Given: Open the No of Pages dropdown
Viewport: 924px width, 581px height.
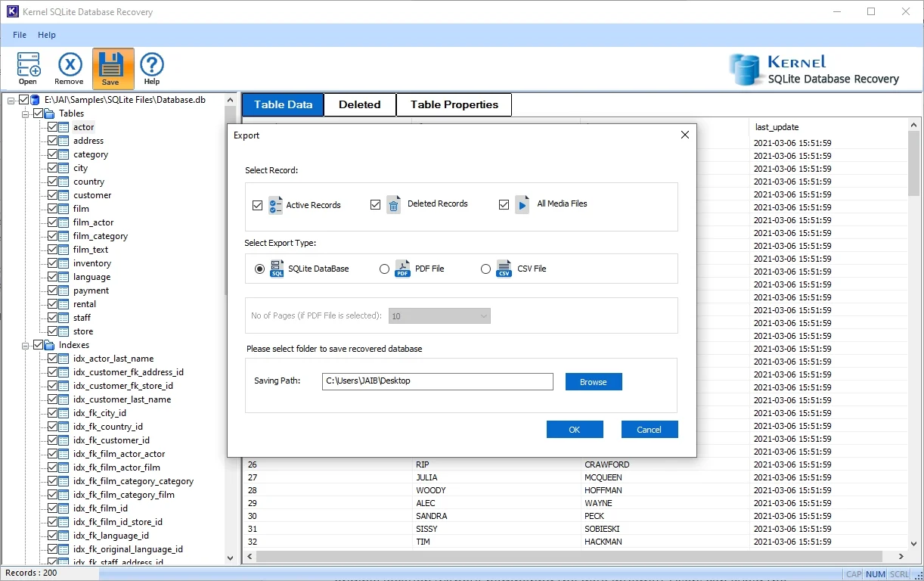Looking at the screenshot, I should [x=439, y=316].
